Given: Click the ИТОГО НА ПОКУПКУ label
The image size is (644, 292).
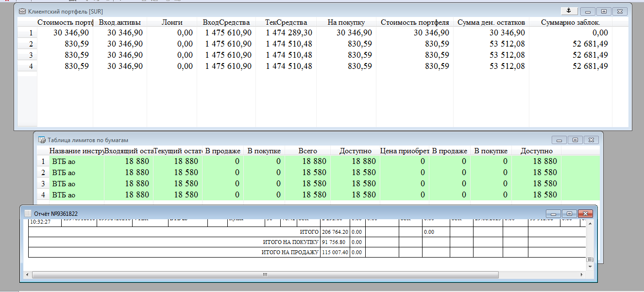Looking at the screenshot, I should tap(290, 242).
